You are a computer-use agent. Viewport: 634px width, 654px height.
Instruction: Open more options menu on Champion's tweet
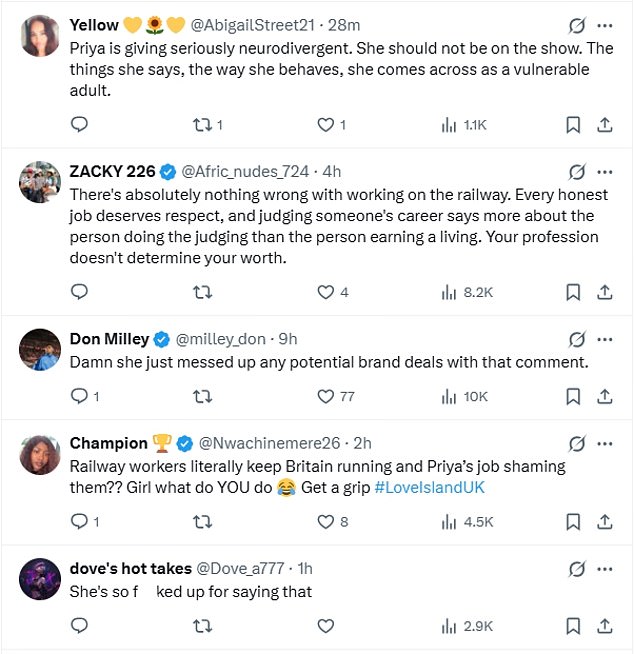click(605, 443)
